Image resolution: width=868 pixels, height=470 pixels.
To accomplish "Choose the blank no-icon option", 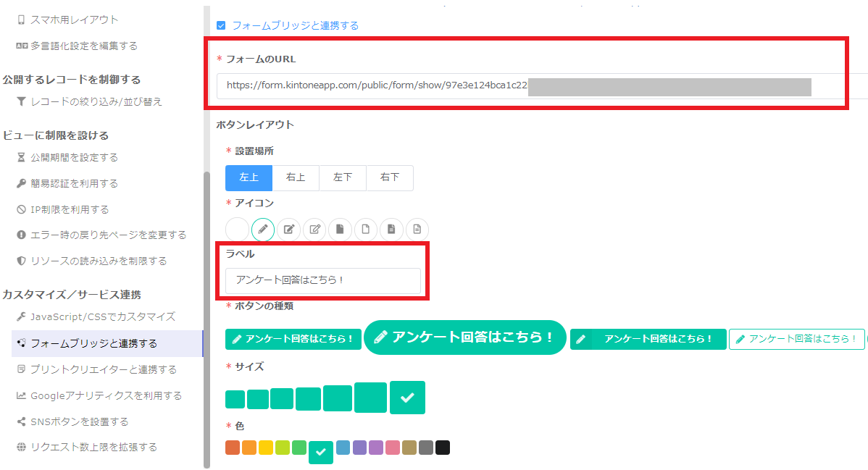I will coord(237,230).
